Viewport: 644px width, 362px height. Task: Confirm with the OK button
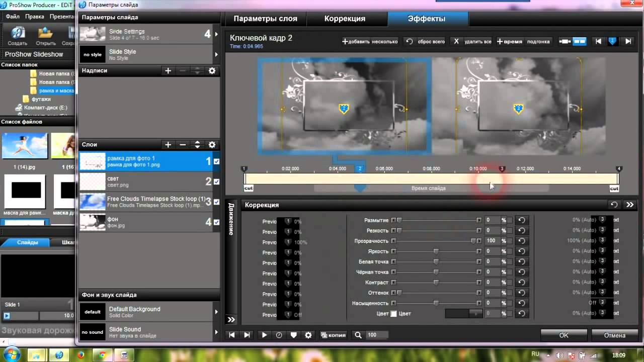(563, 335)
